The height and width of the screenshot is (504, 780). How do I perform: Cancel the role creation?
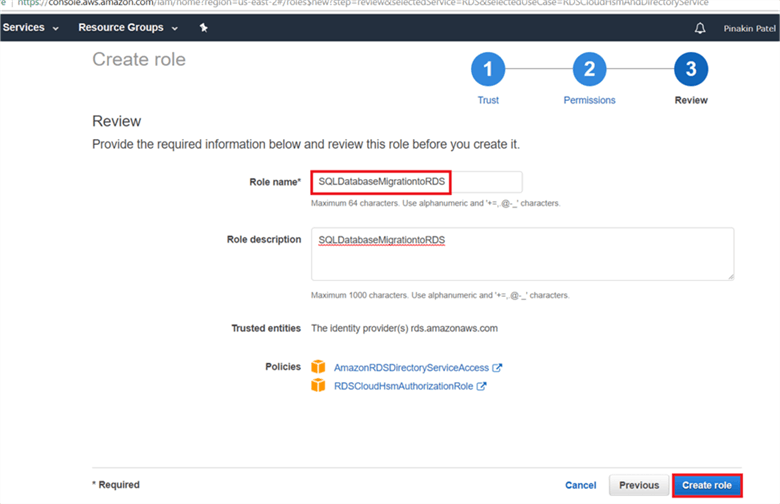[x=581, y=485]
